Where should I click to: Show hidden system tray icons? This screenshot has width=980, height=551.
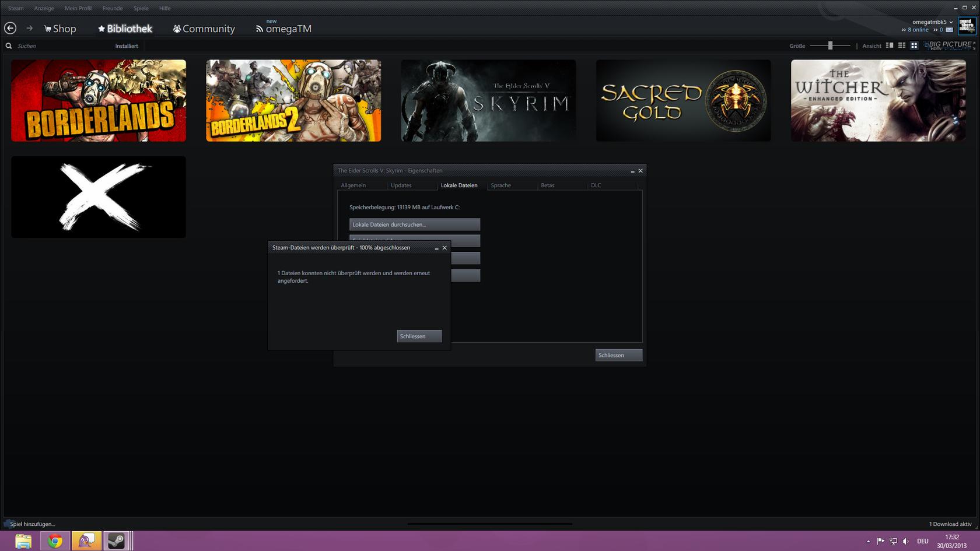tap(868, 541)
